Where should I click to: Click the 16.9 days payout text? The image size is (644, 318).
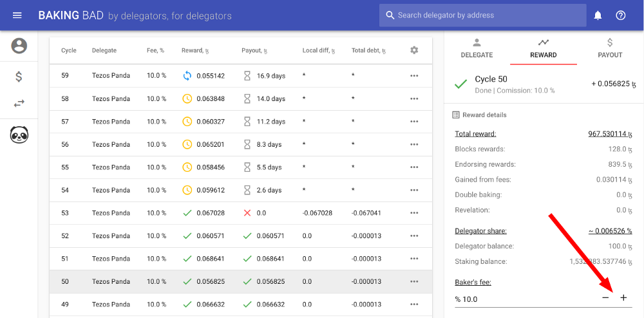(x=271, y=76)
